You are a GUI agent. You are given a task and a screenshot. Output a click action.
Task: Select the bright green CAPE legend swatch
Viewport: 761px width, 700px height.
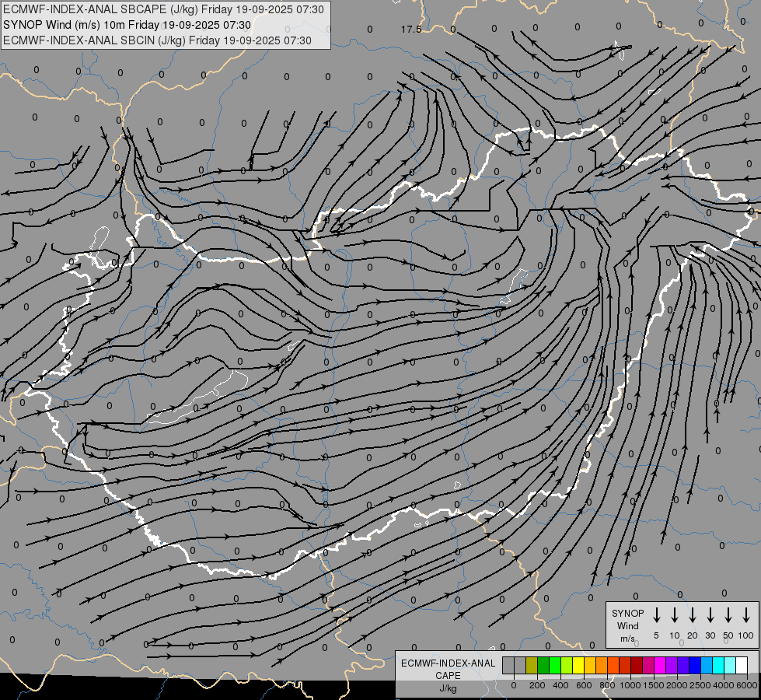coord(555,665)
